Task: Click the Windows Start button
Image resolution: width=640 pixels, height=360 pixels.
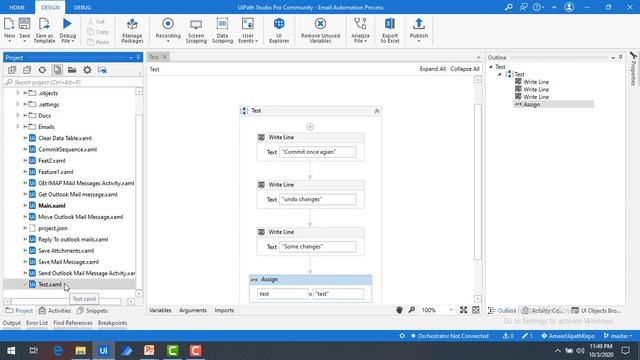Action: tap(11, 351)
